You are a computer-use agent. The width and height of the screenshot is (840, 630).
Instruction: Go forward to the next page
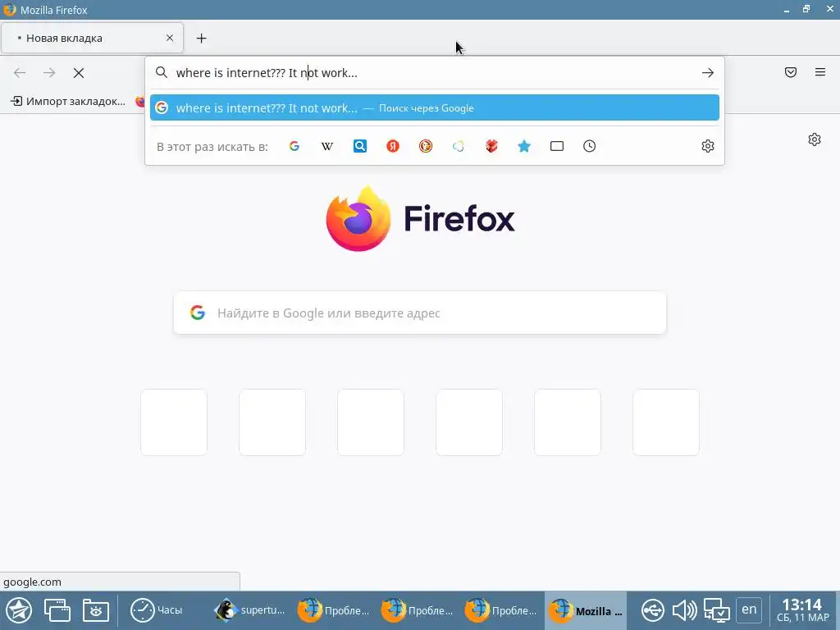(49, 73)
